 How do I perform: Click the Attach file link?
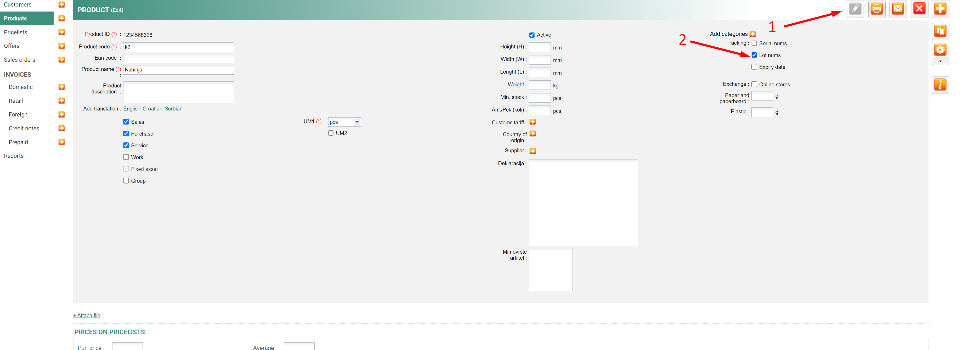click(87, 315)
